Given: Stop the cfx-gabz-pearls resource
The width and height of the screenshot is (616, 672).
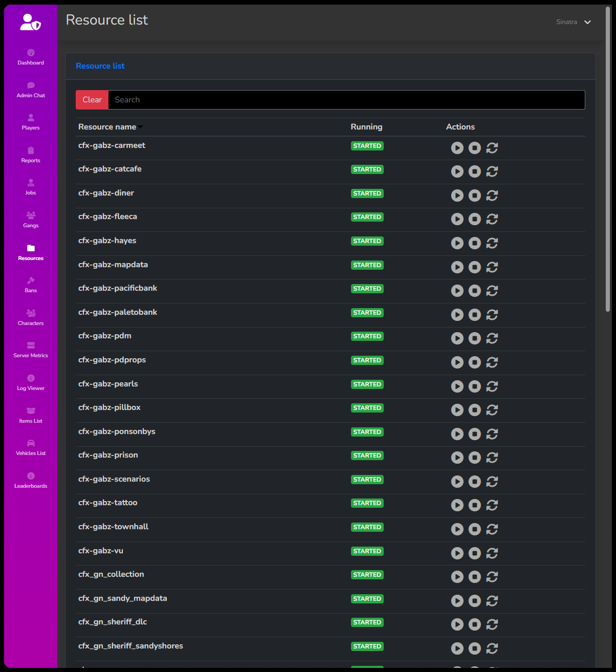Looking at the screenshot, I should click(x=475, y=386).
